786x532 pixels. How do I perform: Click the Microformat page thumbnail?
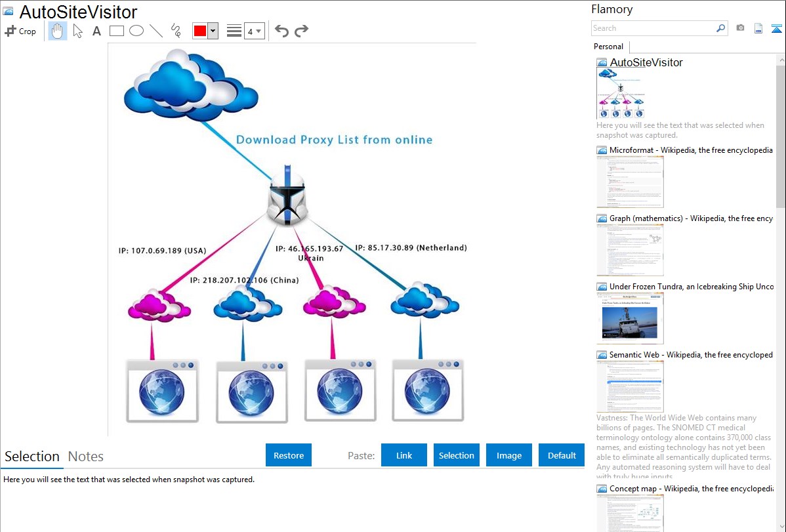tap(630, 182)
